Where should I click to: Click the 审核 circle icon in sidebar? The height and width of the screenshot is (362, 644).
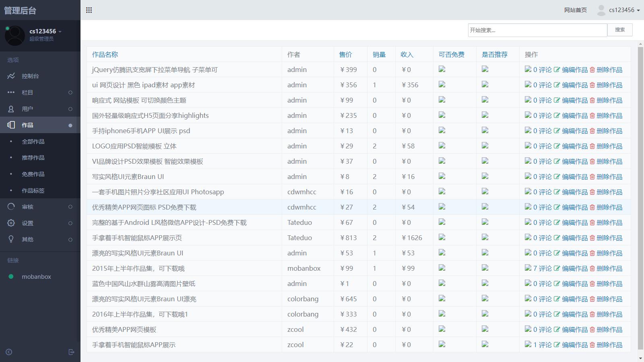pos(11,207)
